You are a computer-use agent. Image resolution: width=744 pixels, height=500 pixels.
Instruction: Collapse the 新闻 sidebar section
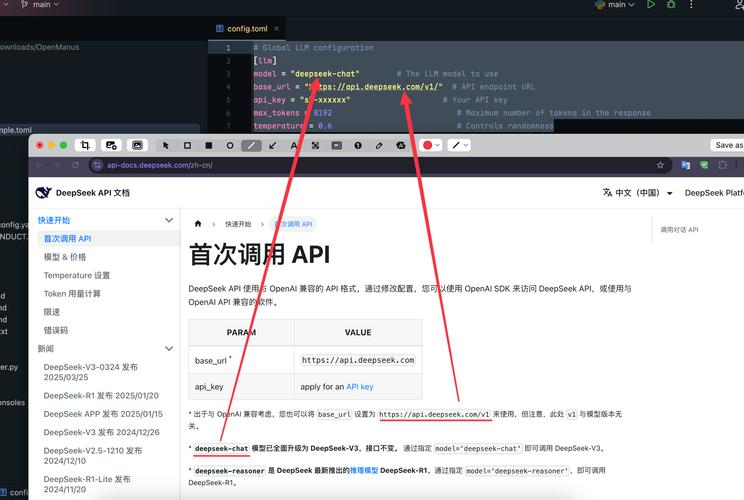pyautogui.click(x=169, y=349)
